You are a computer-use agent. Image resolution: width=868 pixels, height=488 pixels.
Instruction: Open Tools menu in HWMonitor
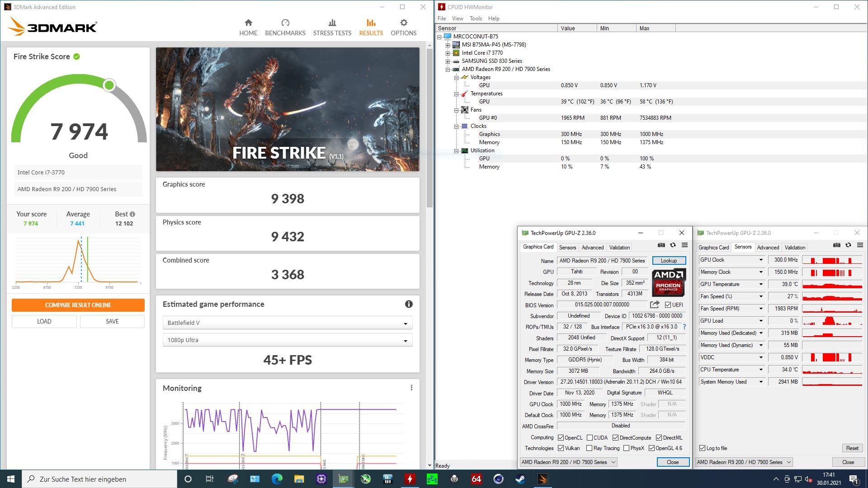click(x=476, y=19)
